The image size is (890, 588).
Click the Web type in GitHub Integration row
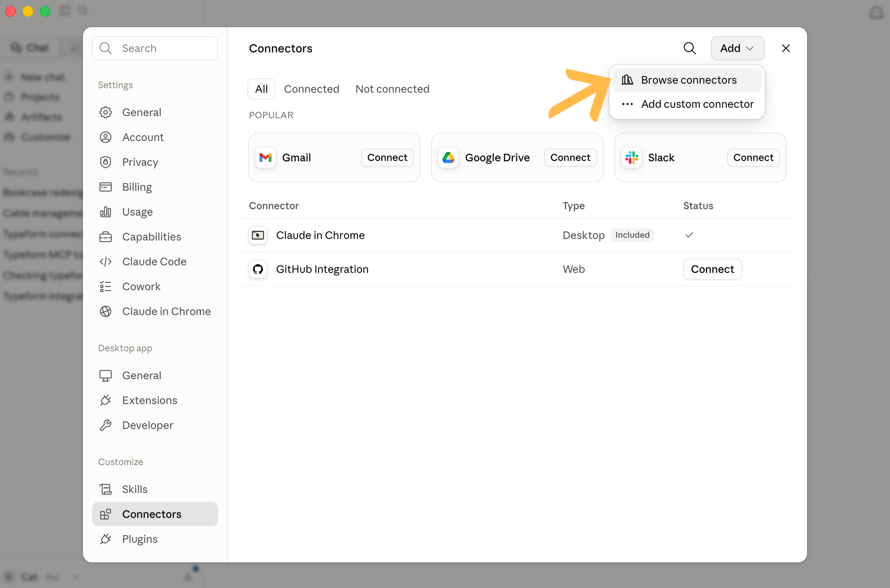click(x=574, y=269)
